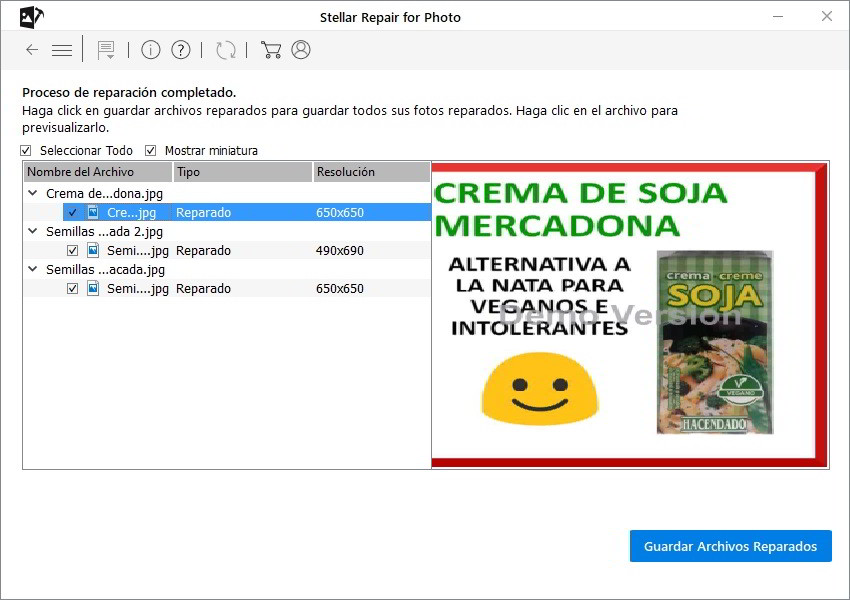Image resolution: width=850 pixels, height=600 pixels.
Task: Click the update refresh arrows icon
Action: (x=226, y=50)
